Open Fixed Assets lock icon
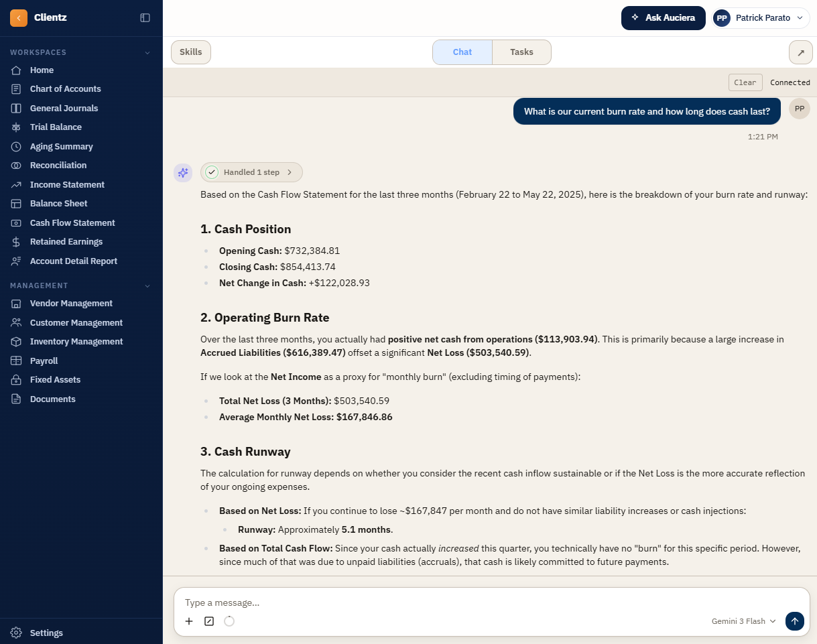The image size is (817, 644). point(17,380)
